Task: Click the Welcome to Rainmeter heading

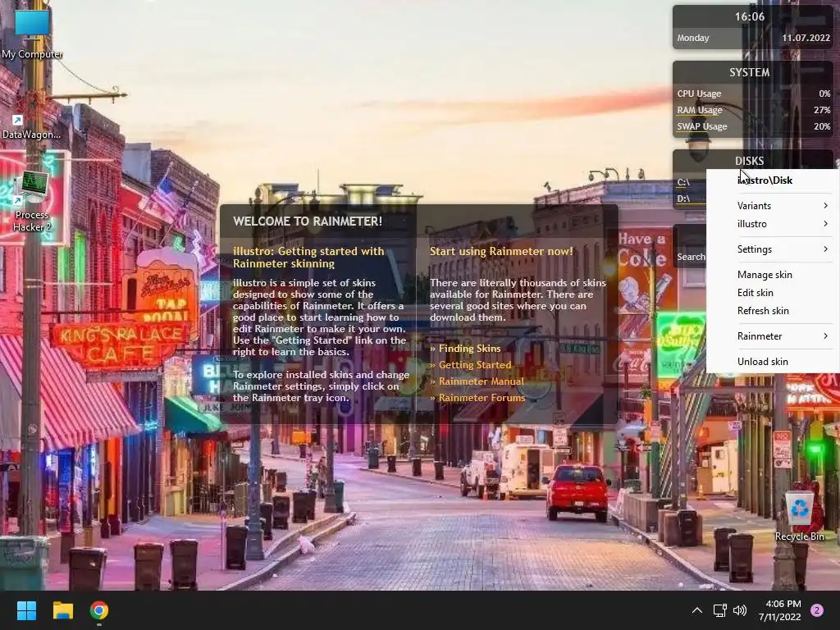Action: click(308, 221)
